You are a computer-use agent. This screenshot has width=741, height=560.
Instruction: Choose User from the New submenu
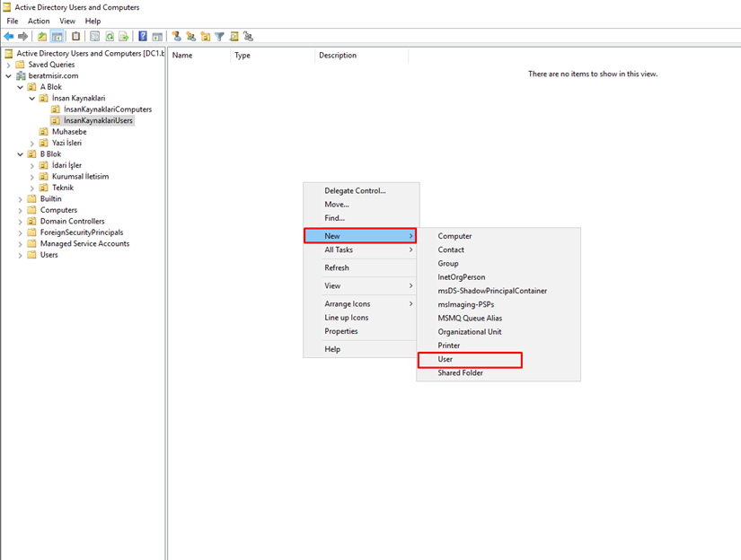445,359
